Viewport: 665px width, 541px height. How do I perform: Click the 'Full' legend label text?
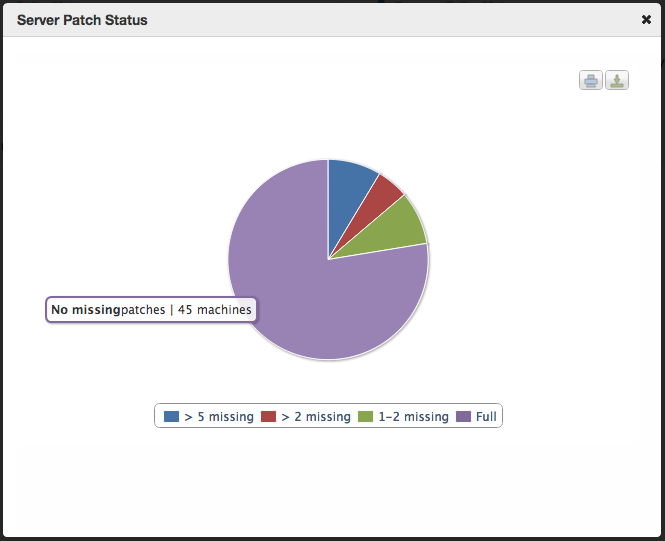486,417
